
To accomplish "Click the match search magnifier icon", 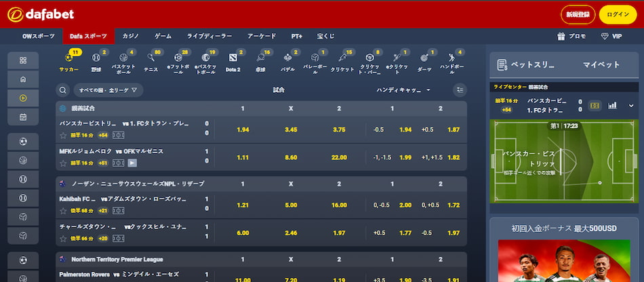I will pyautogui.click(x=63, y=90).
